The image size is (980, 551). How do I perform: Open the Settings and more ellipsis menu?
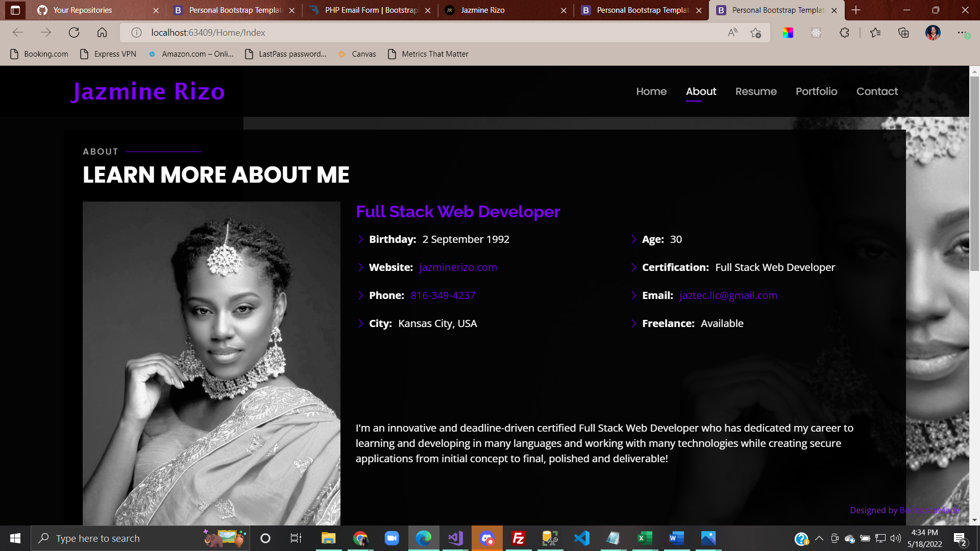coord(962,33)
